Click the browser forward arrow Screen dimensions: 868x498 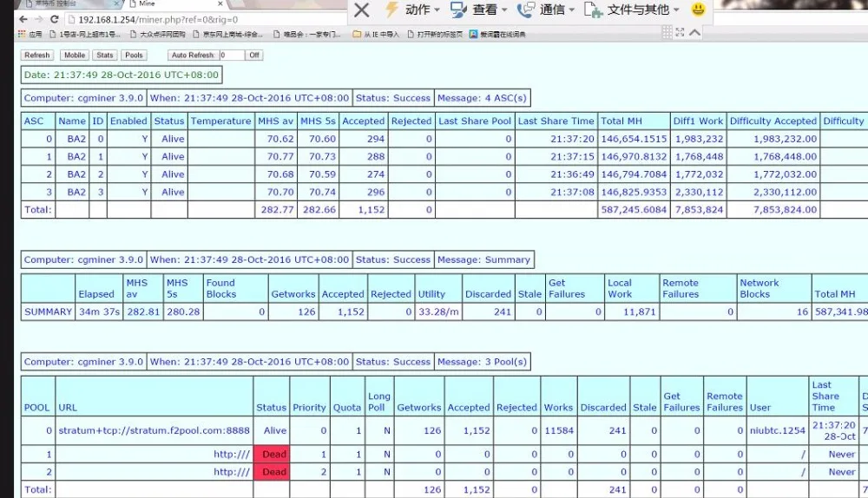[x=38, y=19]
